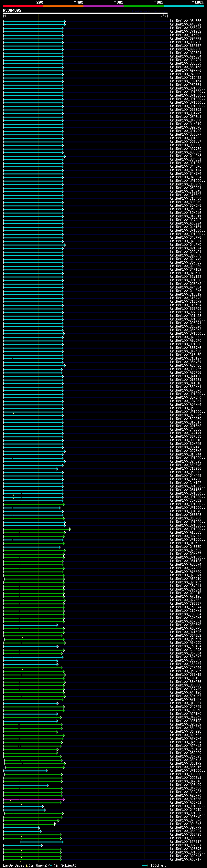Click the UniRef100_Q8GU30 label
Image resolution: width=207 pixels, height=868 pixels.
[186, 63]
